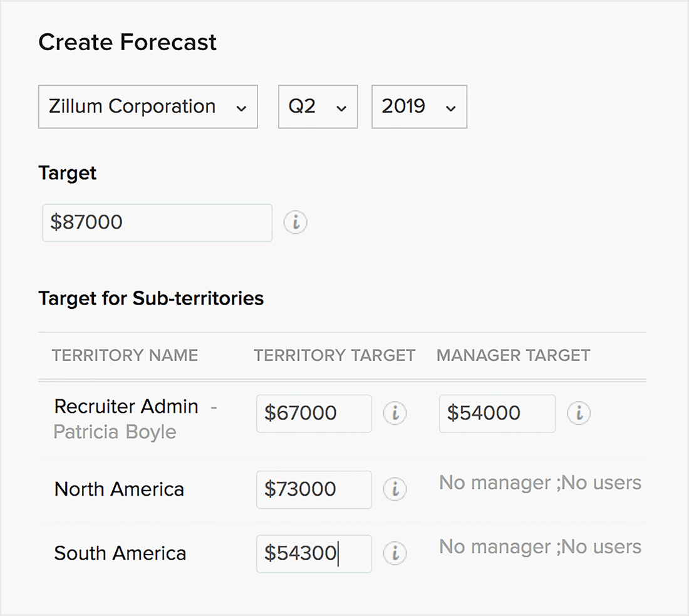Open the 2019 year dropdown

tap(419, 107)
